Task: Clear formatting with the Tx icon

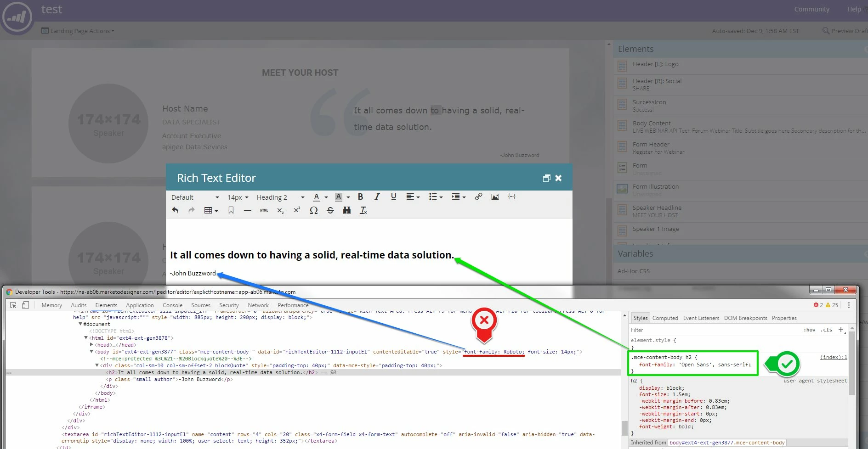Action: [x=363, y=210]
